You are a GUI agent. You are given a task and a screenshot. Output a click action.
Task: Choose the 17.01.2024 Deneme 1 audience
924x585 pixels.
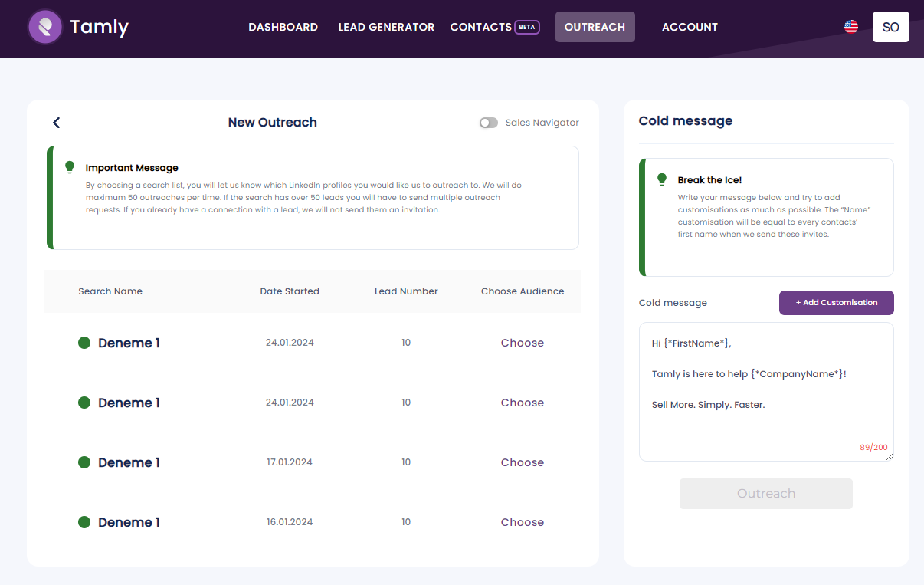coord(523,462)
